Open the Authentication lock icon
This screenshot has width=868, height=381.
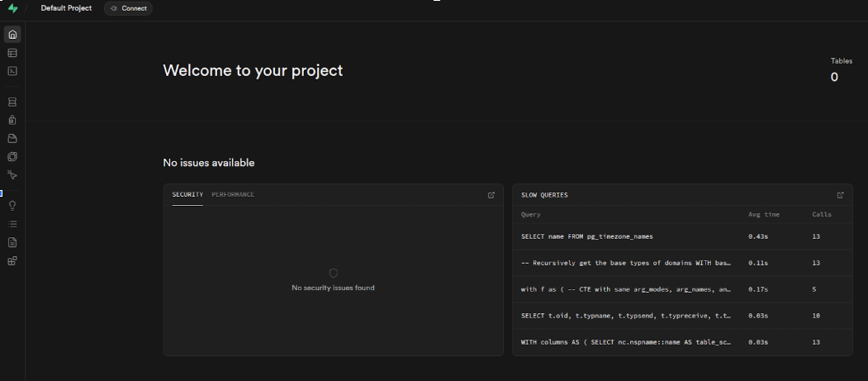pyautogui.click(x=12, y=120)
